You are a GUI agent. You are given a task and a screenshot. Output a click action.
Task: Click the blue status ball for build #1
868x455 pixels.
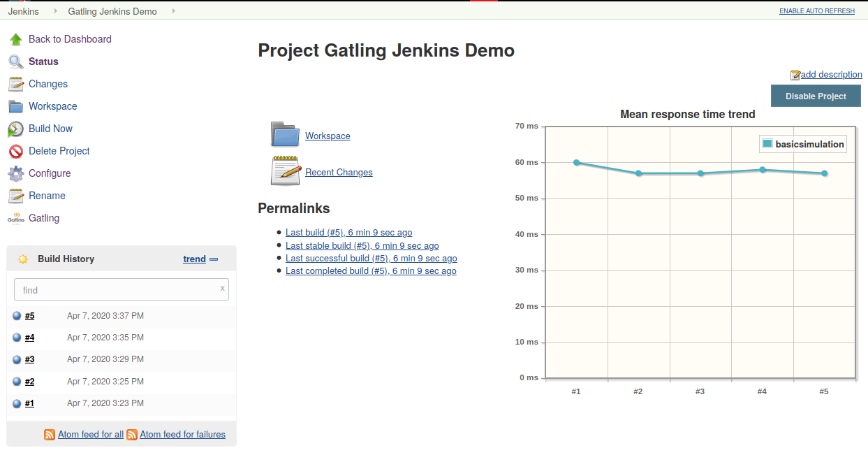coord(17,403)
